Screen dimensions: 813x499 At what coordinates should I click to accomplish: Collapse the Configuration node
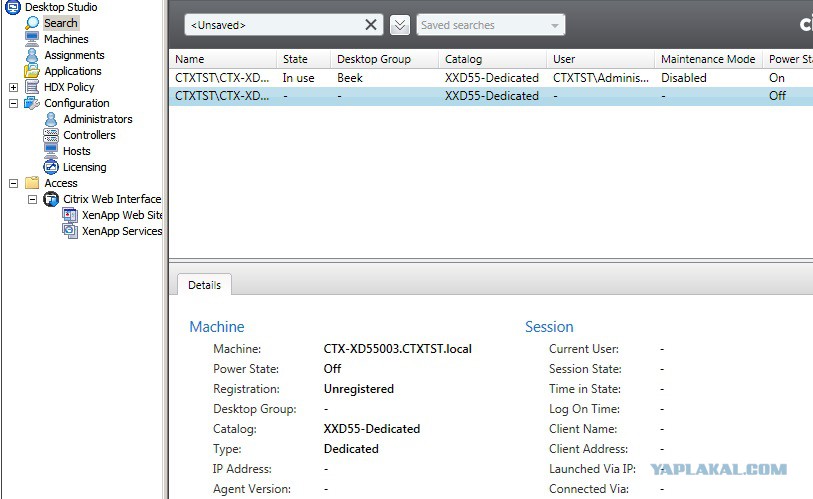(13, 103)
